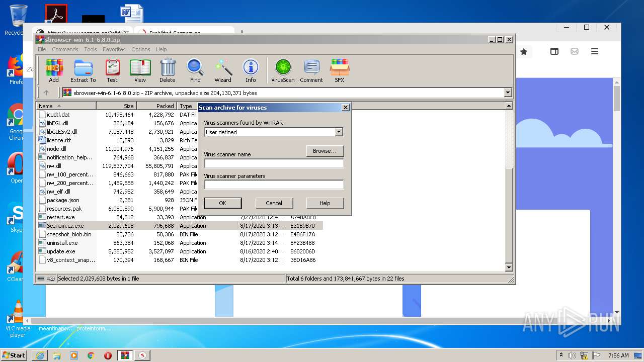
Task: Open the Comment tool
Action: pyautogui.click(x=311, y=71)
